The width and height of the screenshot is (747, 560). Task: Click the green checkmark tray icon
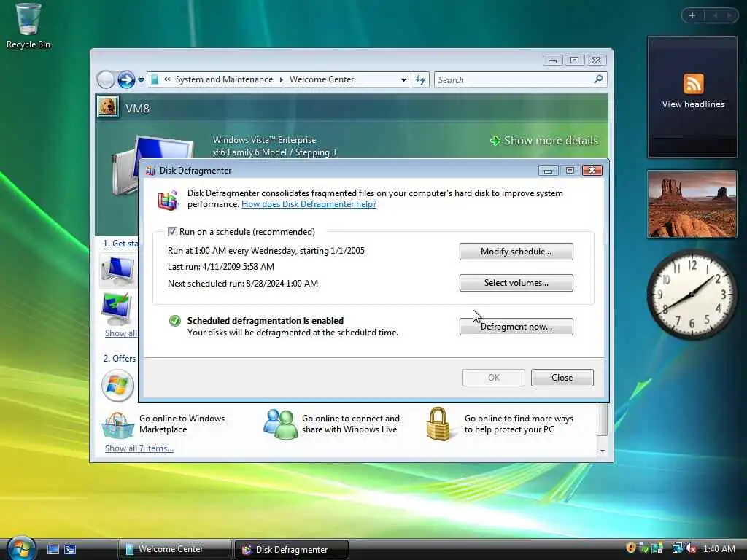click(644, 548)
